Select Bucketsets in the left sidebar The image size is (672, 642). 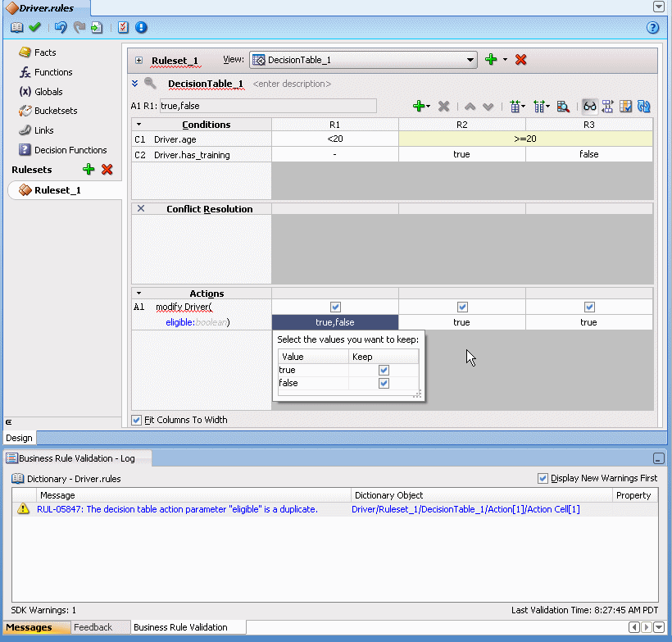(x=56, y=111)
